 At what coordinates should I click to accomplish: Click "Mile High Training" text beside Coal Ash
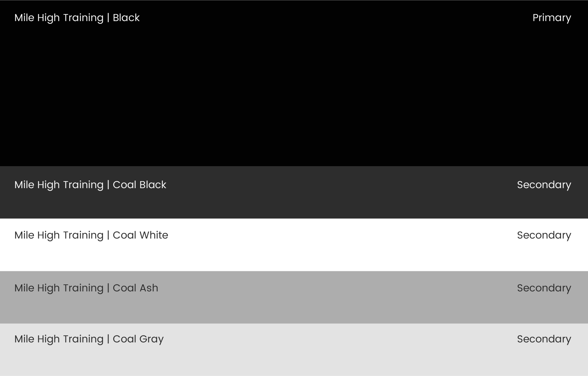59,288
